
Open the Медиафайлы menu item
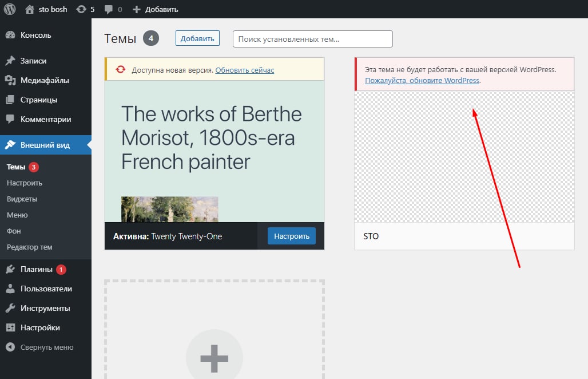[46, 80]
